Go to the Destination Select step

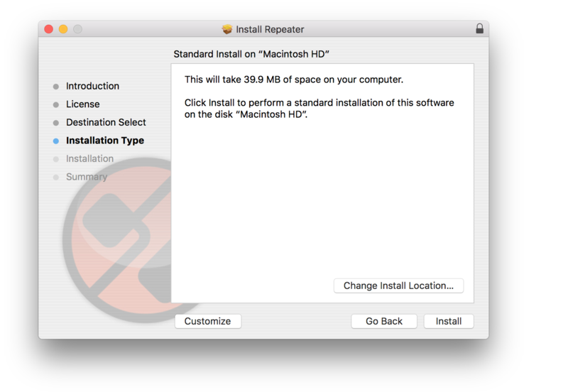106,122
